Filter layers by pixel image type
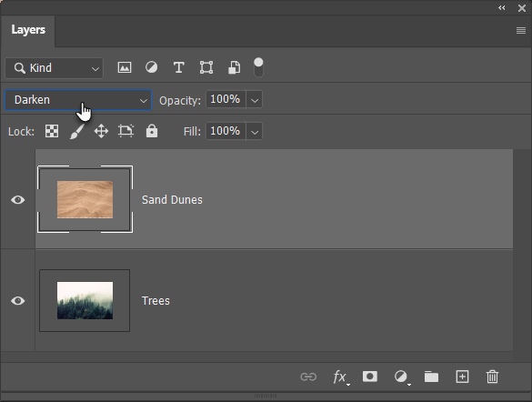The width and height of the screenshot is (532, 402). click(x=125, y=67)
